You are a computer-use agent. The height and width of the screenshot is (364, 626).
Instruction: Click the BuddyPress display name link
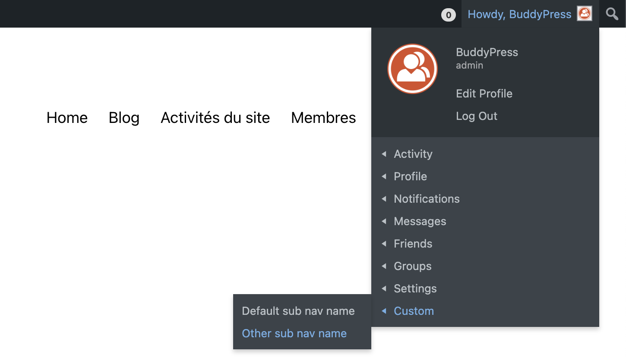coord(487,52)
